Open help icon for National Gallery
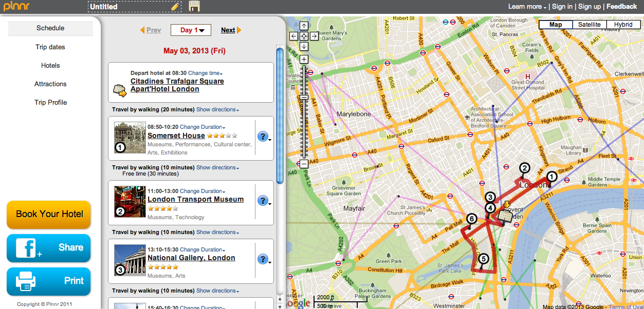Viewport: 644px width, 309px height. (x=263, y=259)
